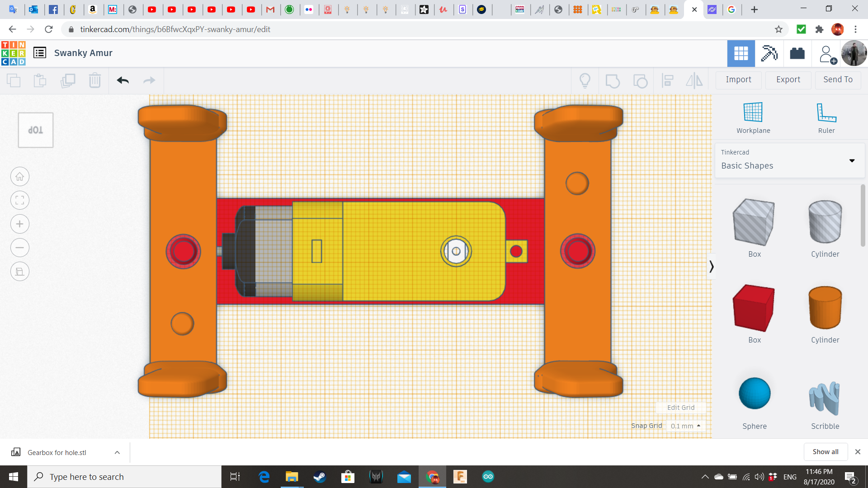Bookmark this page with the star
The height and width of the screenshot is (488, 868).
(778, 29)
